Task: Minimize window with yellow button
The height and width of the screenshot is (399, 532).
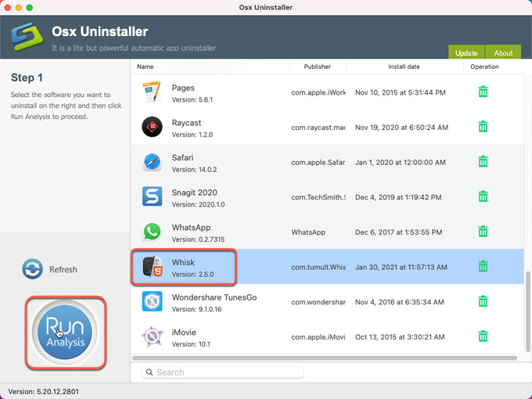Action: click(19, 8)
